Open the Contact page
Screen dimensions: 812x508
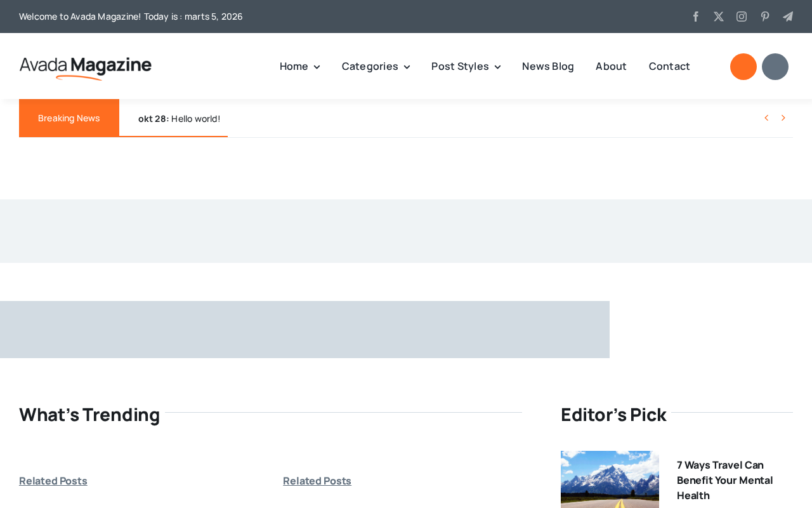click(669, 66)
